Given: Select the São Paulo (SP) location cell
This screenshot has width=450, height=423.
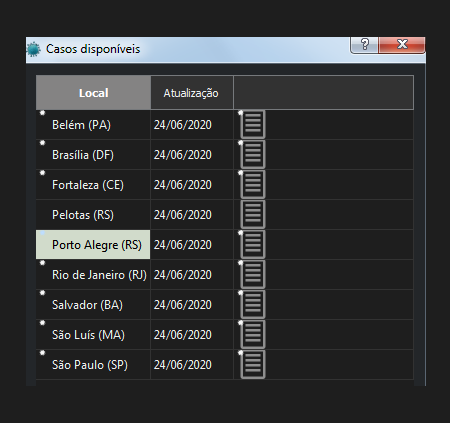Looking at the screenshot, I should pyautogui.click(x=93, y=365).
